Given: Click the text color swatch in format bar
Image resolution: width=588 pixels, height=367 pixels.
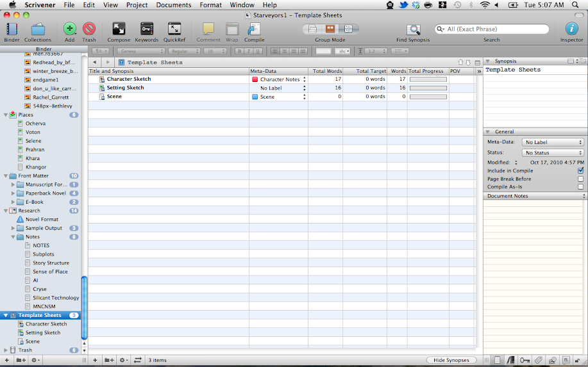Looking at the screenshot, I should tap(323, 51).
